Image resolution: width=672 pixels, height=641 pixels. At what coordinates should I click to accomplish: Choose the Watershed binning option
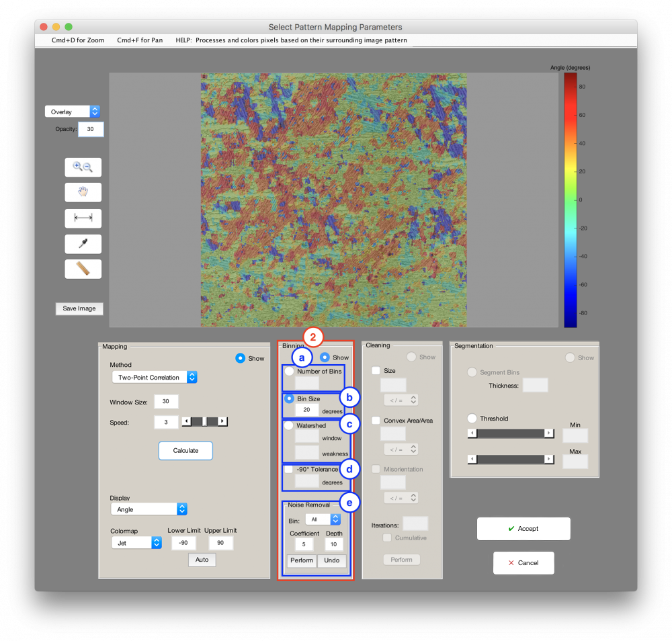coord(288,425)
